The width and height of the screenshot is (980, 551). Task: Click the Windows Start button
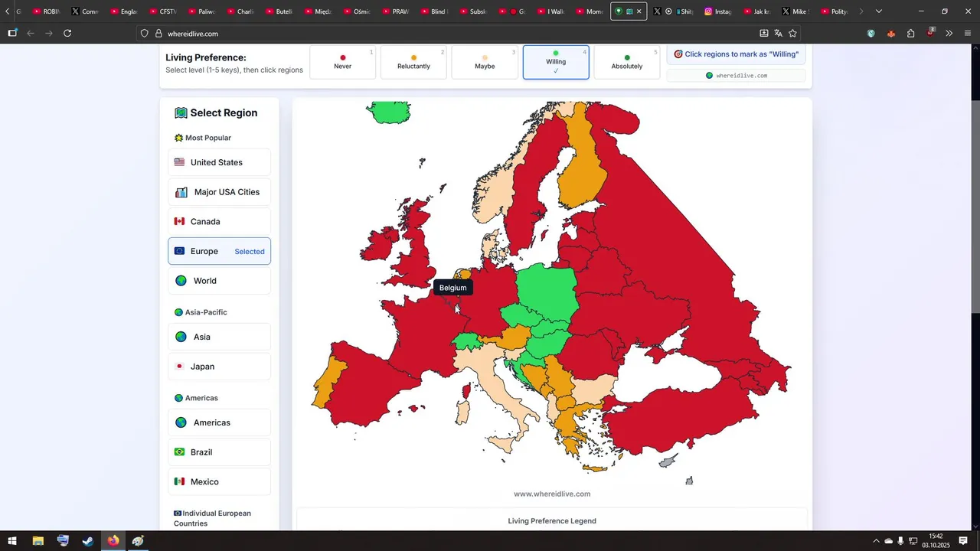coord(12,541)
